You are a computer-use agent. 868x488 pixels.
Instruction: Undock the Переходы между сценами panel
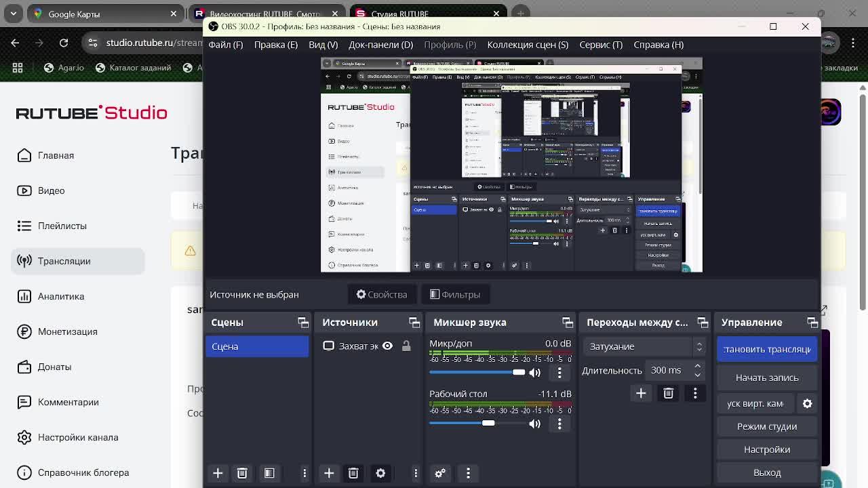pos(703,323)
